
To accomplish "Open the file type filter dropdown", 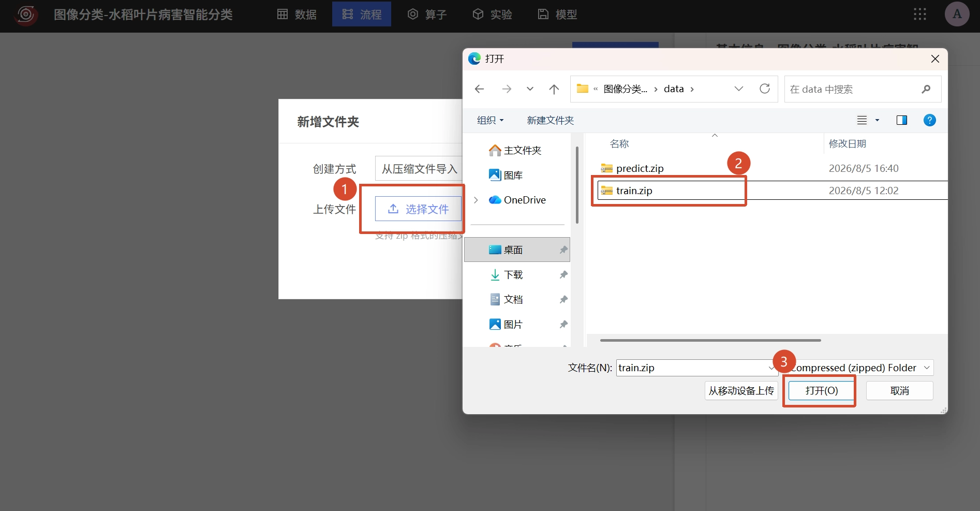I will [x=861, y=368].
